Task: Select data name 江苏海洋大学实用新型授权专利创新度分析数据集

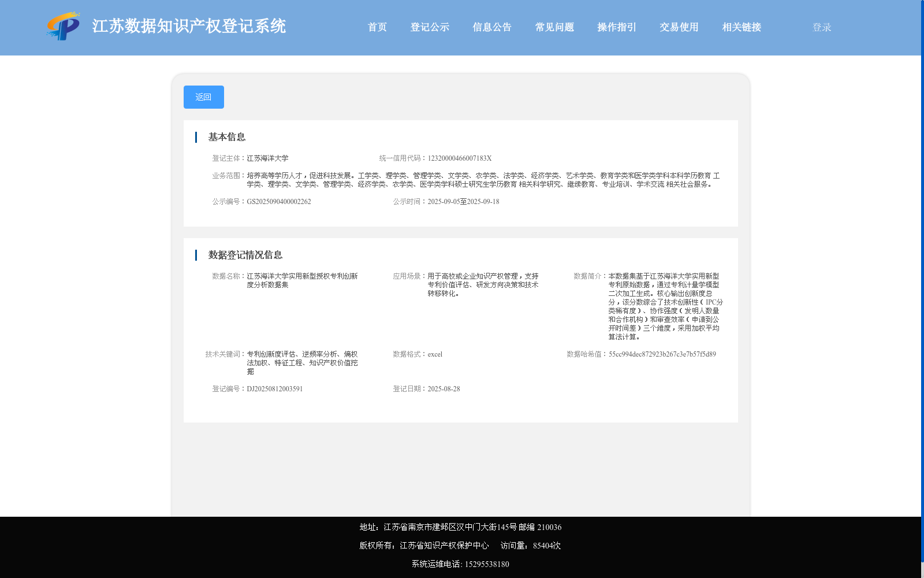Action: click(303, 280)
